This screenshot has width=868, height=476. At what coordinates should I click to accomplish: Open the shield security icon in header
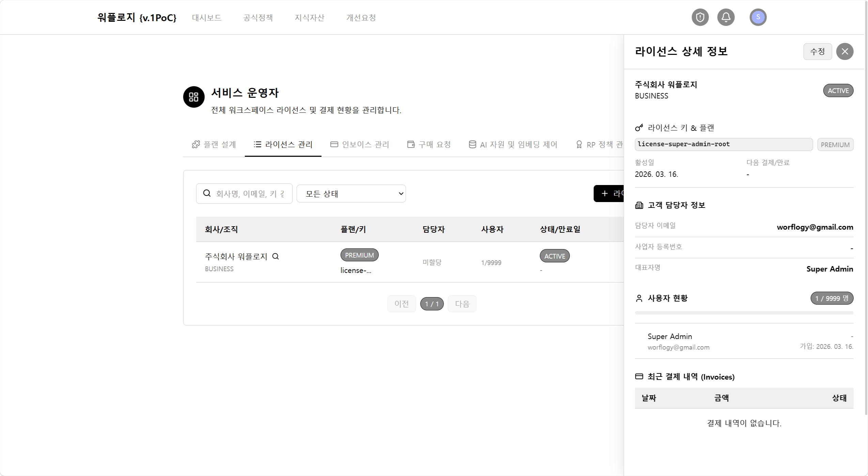700,17
